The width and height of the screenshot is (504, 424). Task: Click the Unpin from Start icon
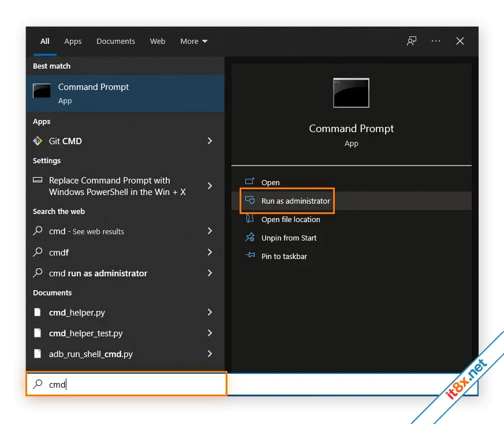click(250, 237)
